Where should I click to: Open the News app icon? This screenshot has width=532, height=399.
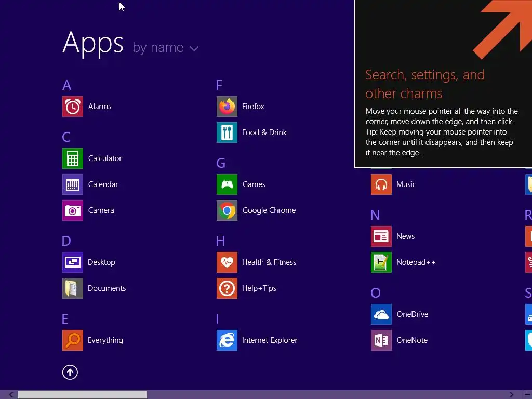(381, 236)
